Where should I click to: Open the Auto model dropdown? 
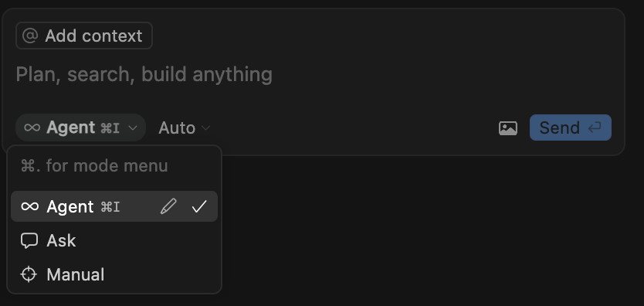click(185, 128)
